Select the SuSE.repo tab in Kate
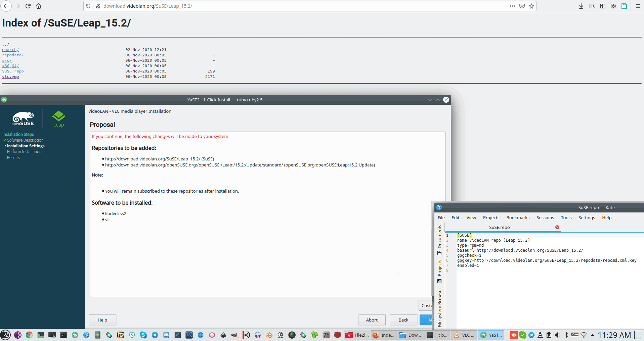644x341 pixels. pyautogui.click(x=499, y=227)
